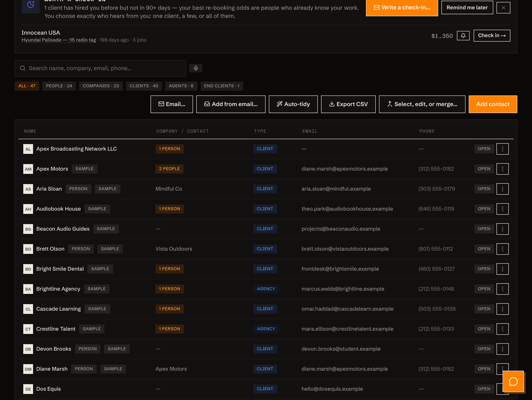Open the row menu for Cascade Learning

coord(502,309)
